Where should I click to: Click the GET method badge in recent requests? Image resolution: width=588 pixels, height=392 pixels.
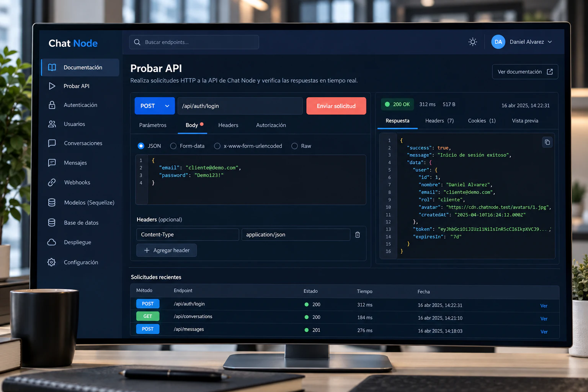tap(148, 316)
